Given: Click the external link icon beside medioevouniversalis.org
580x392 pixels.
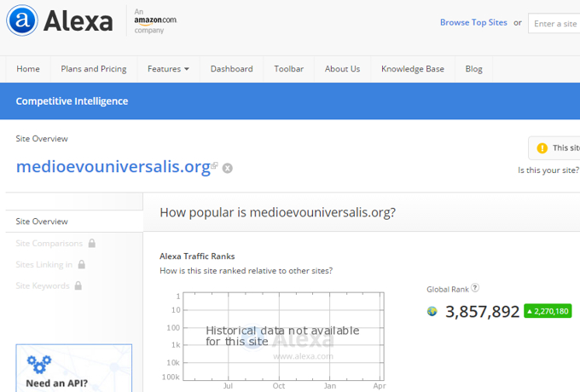Looking at the screenshot, I should [215, 165].
